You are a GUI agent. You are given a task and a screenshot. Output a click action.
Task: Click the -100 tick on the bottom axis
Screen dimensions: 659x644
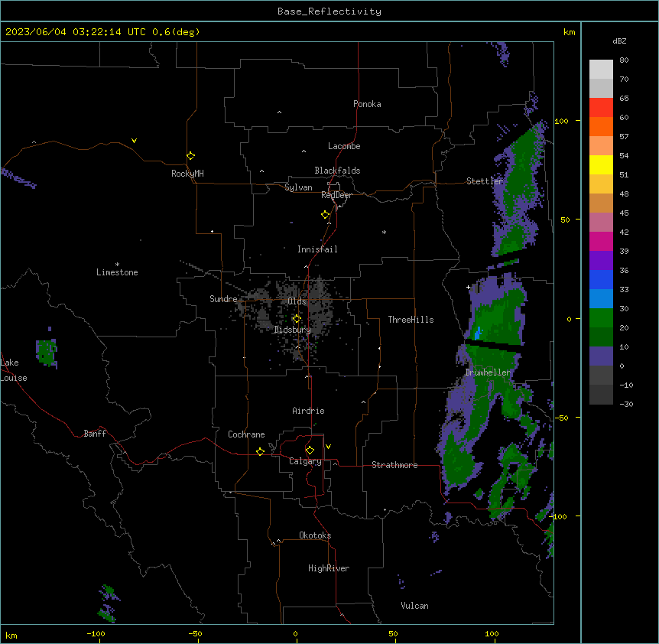click(96, 633)
